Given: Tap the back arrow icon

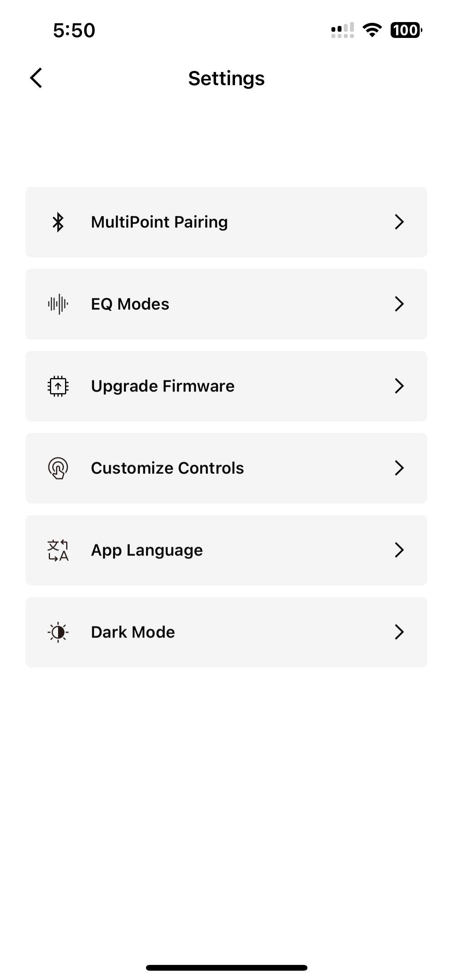Looking at the screenshot, I should (36, 78).
